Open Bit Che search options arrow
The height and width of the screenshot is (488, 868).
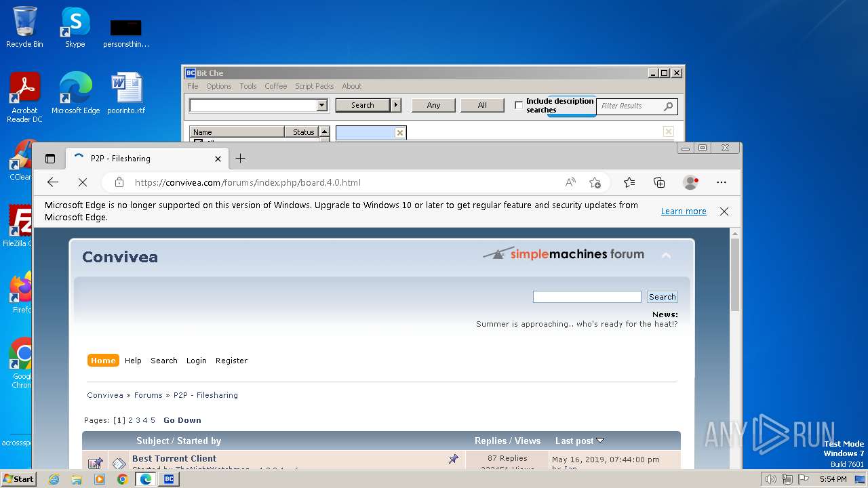[x=397, y=105]
